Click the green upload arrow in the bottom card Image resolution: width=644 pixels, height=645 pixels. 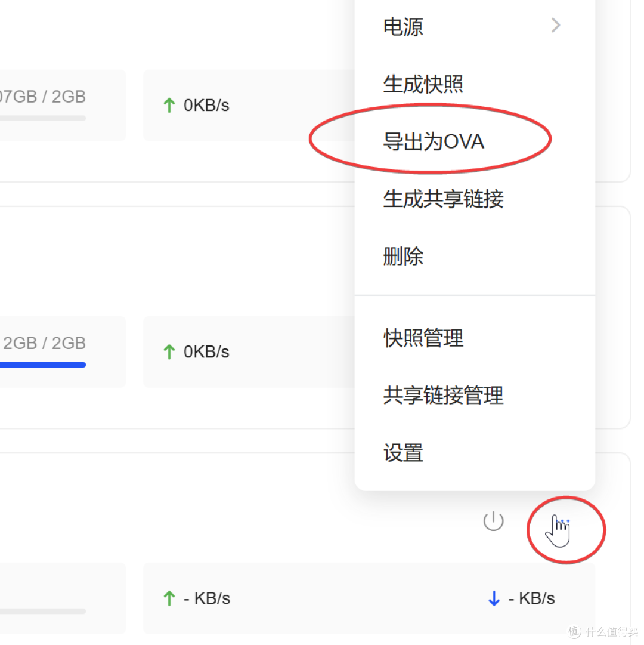click(x=169, y=598)
